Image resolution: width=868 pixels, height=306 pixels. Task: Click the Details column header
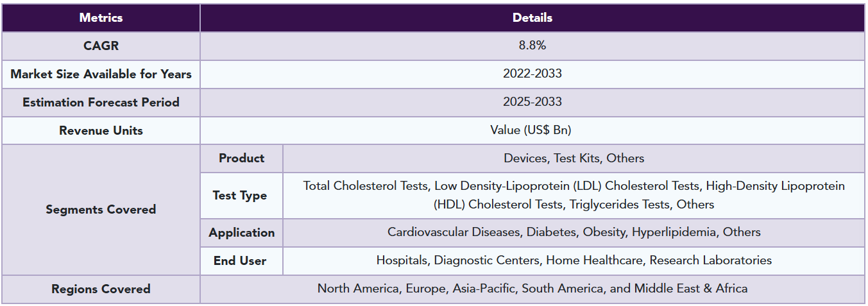(x=532, y=18)
